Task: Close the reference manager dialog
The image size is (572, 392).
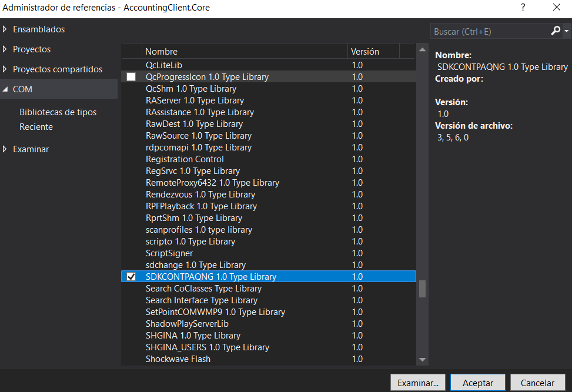Action: (556, 7)
